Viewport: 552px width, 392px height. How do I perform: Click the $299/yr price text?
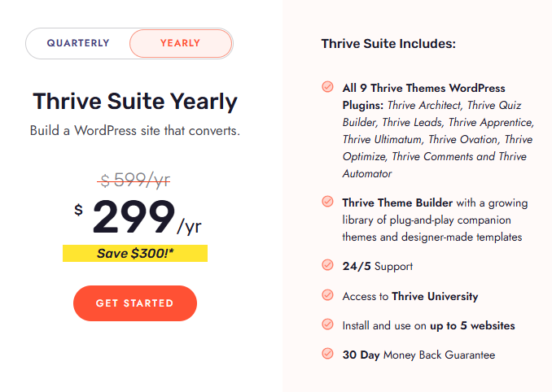point(138,218)
